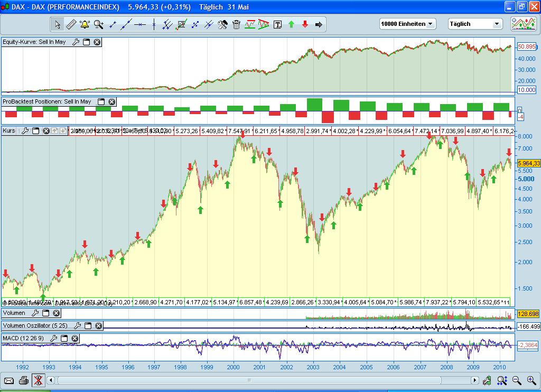
Task: Detach the Volumen panel window
Action: point(45,313)
